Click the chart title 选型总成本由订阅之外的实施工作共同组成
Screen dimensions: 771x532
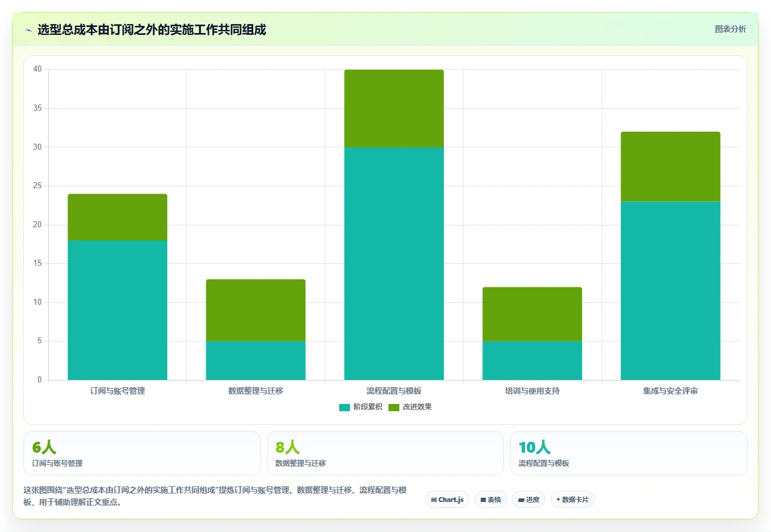152,30
